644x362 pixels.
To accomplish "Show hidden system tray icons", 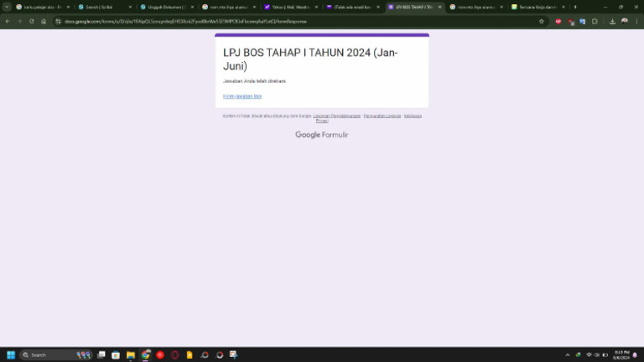I will point(568,355).
